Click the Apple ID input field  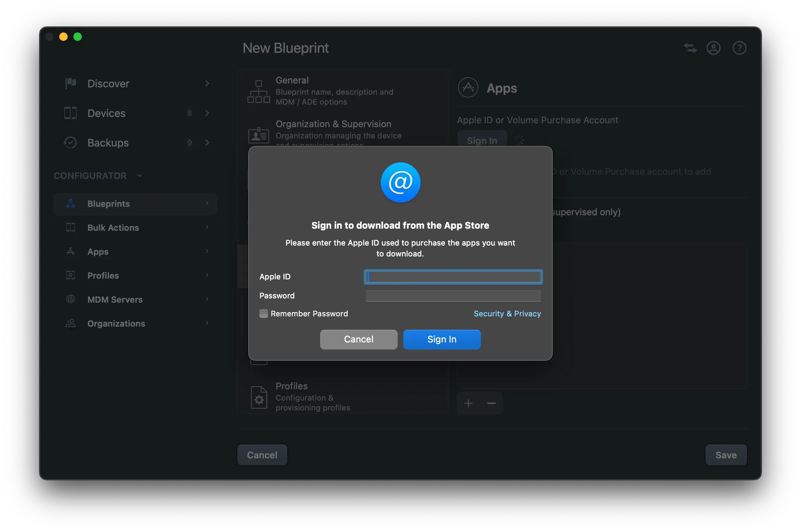tap(453, 277)
